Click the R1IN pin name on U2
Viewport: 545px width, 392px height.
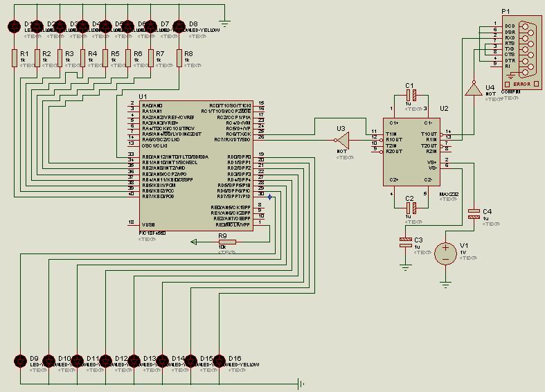click(431, 139)
